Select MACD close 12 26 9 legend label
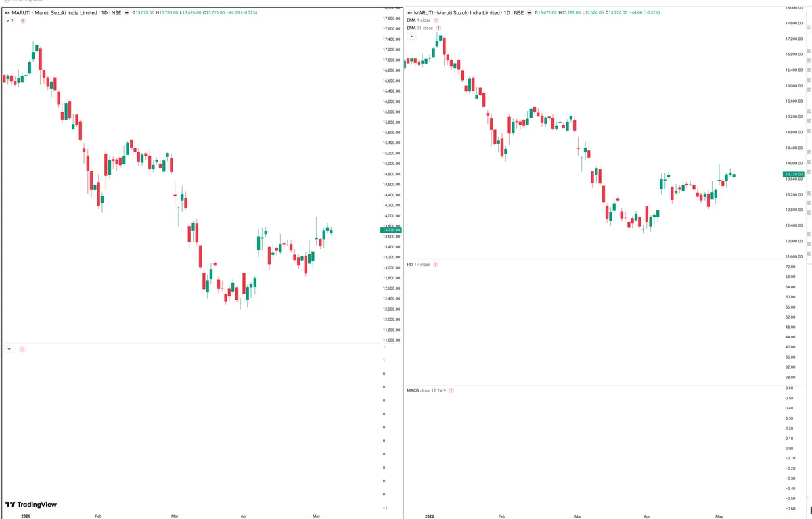The height and width of the screenshot is (519, 812). (426, 391)
